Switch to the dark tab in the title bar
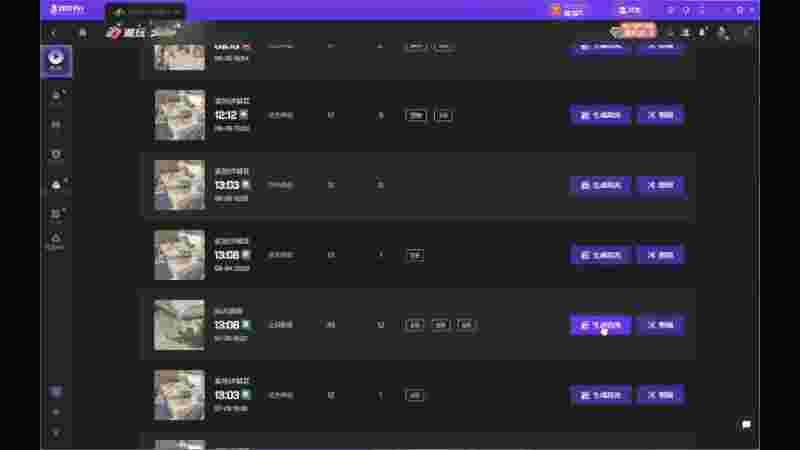The image size is (800, 450). pyautogui.click(x=146, y=12)
